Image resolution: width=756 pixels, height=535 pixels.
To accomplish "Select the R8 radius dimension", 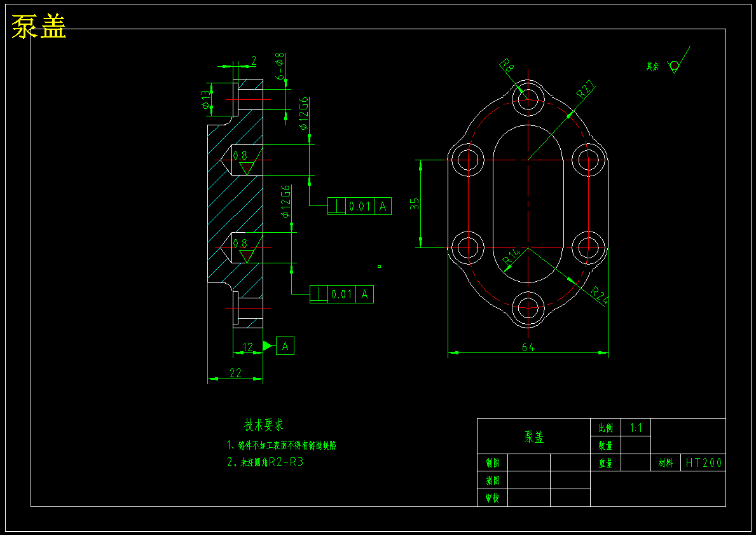I will [x=507, y=65].
